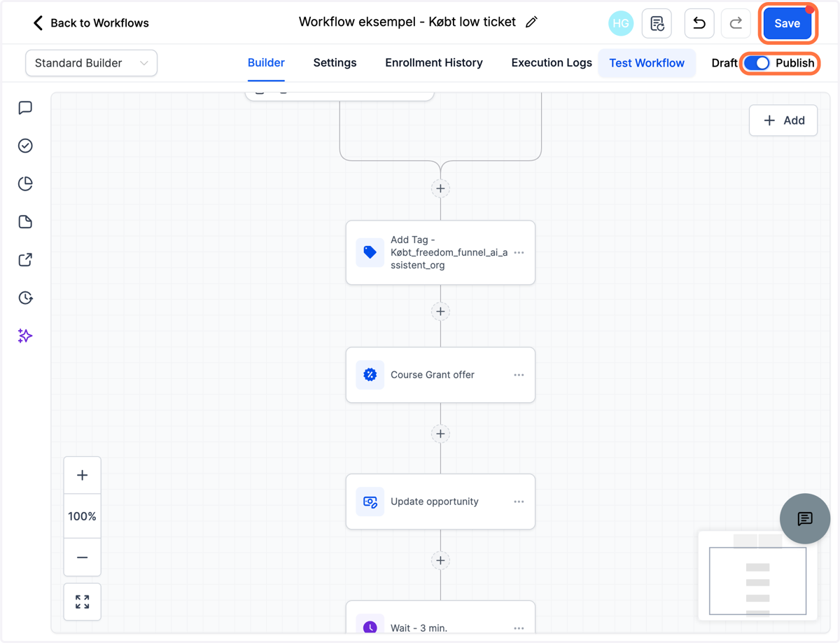The image size is (840, 643).
Task: Click the Save button
Action: 787,23
